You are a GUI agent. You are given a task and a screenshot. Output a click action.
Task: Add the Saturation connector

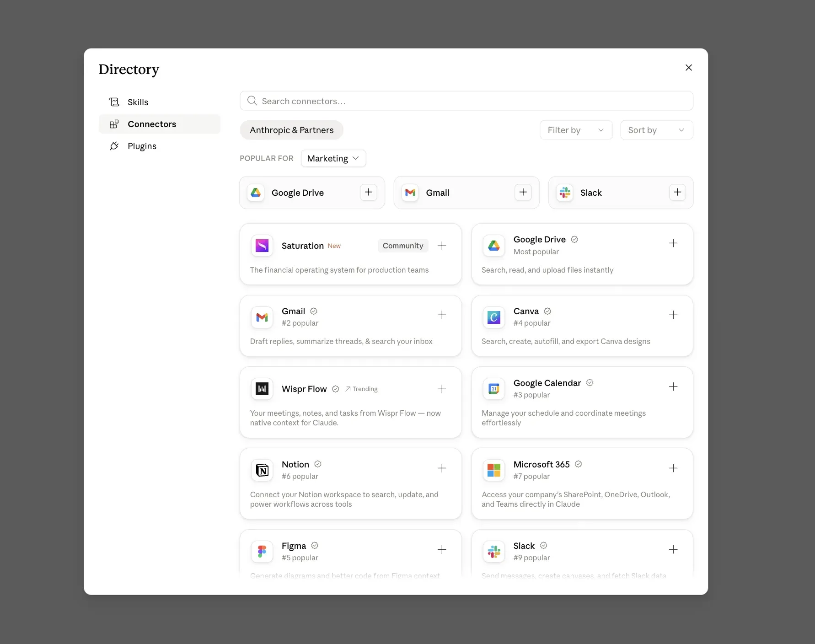[x=442, y=246]
